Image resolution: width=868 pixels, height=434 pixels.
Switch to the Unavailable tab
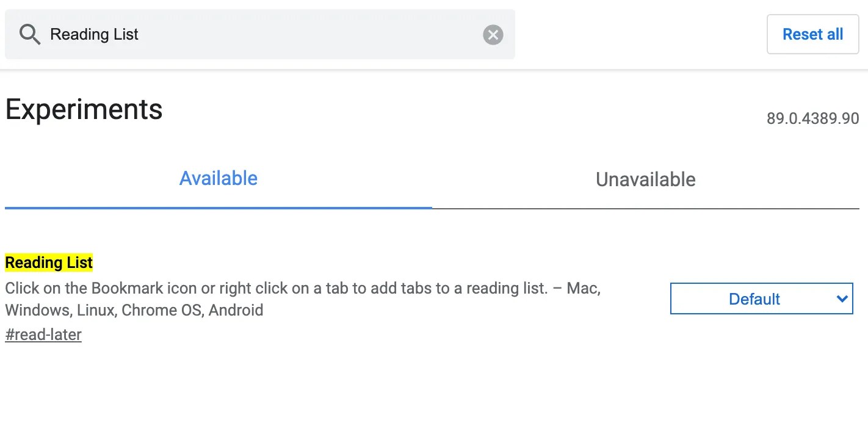pyautogui.click(x=645, y=179)
